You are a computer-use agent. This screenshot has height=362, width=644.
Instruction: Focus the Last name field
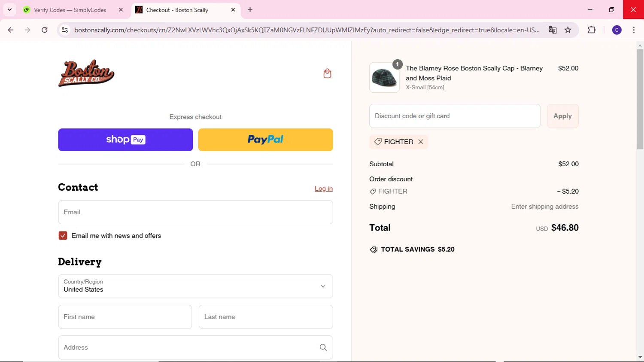click(x=265, y=317)
